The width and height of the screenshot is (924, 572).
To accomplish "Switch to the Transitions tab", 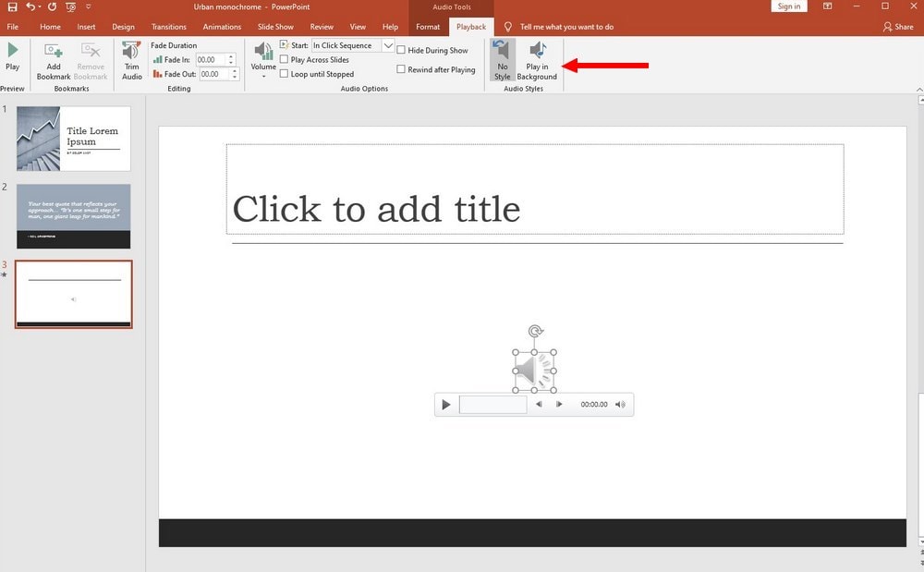I will click(x=168, y=27).
